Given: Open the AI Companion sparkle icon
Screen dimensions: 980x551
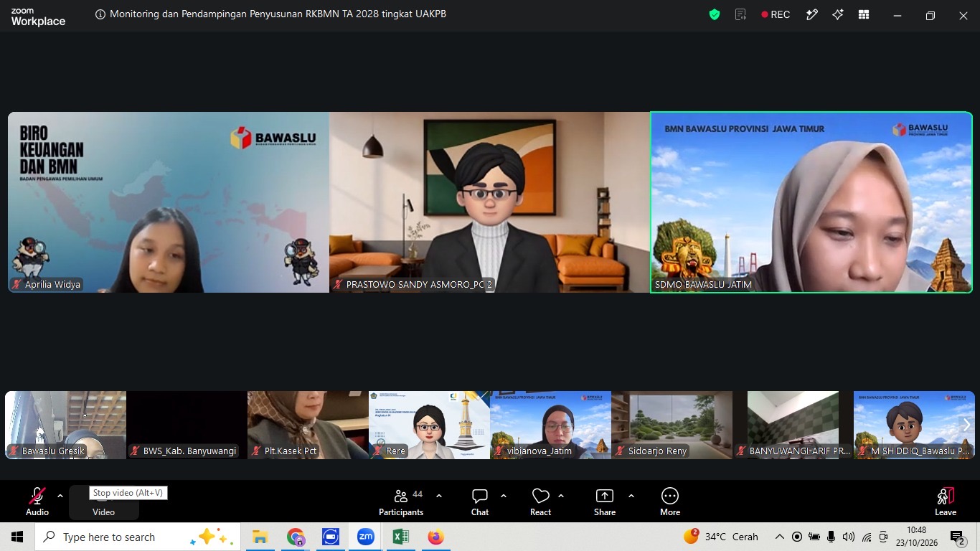Looking at the screenshot, I should pyautogui.click(x=838, y=14).
